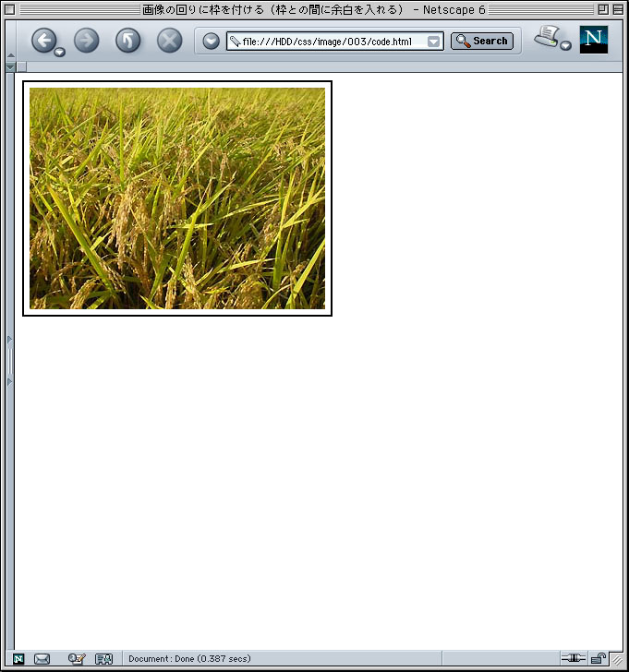Open the Back history dropdown arrow
The height and width of the screenshot is (672, 629).
(60, 52)
